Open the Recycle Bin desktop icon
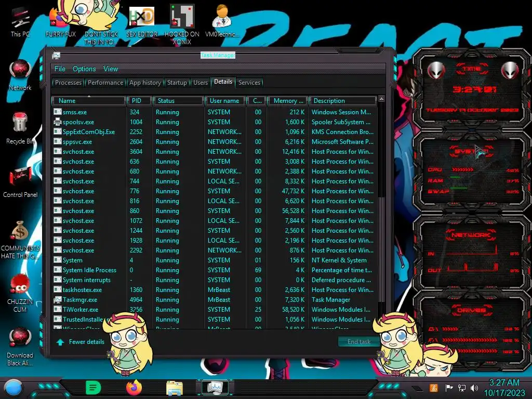 [20, 128]
